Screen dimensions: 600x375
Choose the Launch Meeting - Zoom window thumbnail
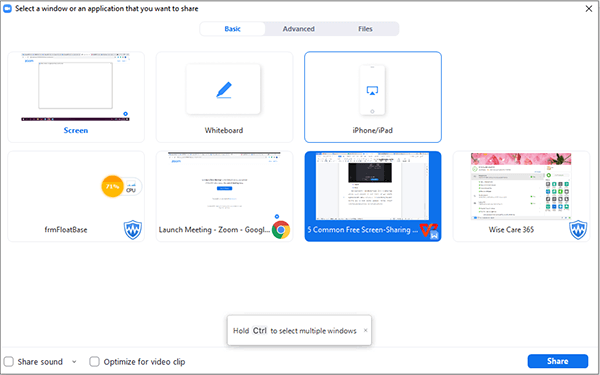pyautogui.click(x=224, y=186)
